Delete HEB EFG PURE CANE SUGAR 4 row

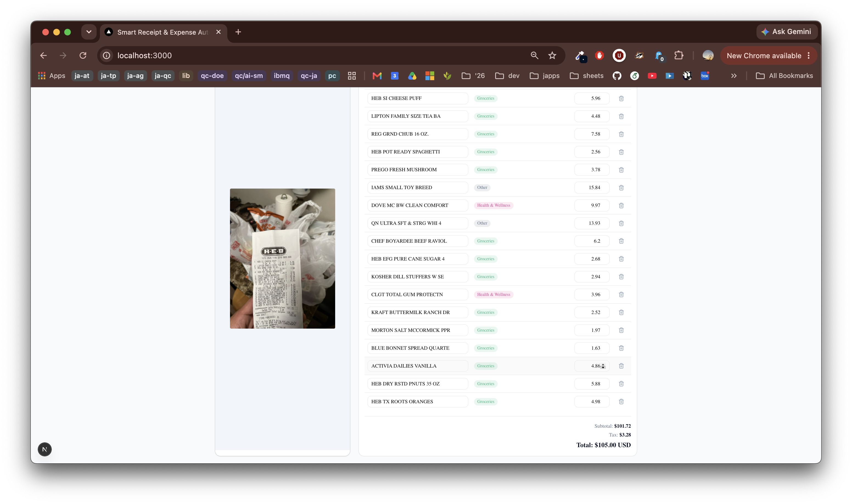[x=621, y=259]
